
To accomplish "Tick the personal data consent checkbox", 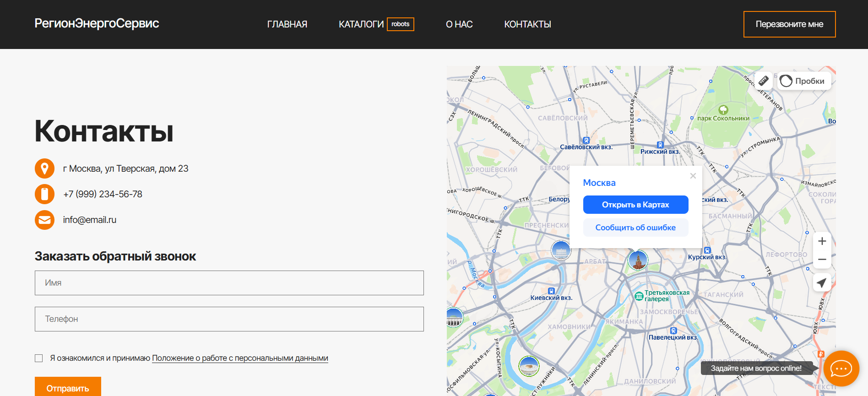I will (x=39, y=358).
